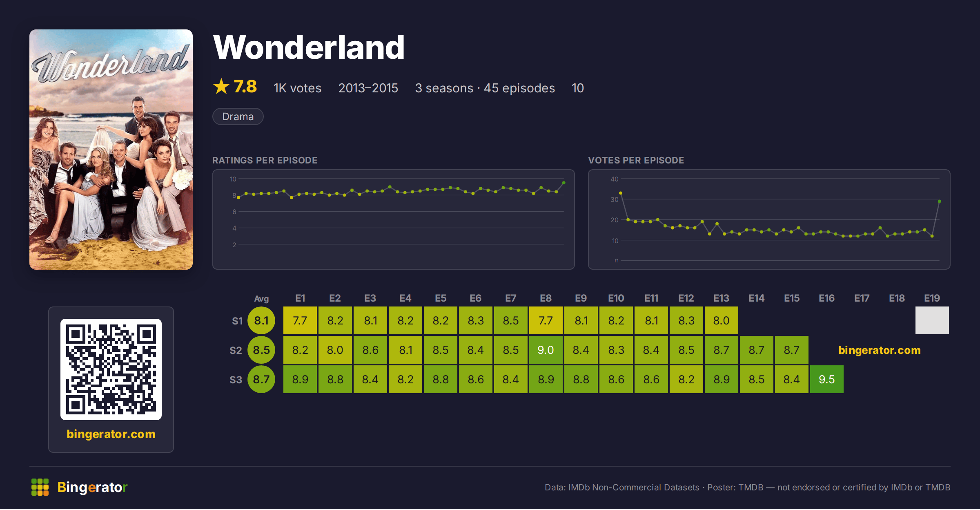Click the S3 row label

[x=236, y=380]
